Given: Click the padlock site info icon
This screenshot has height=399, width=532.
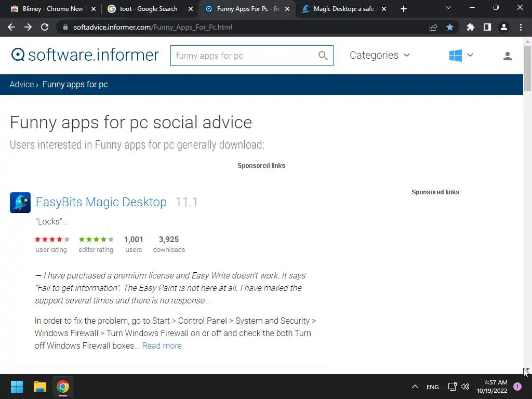Looking at the screenshot, I should tap(65, 27).
